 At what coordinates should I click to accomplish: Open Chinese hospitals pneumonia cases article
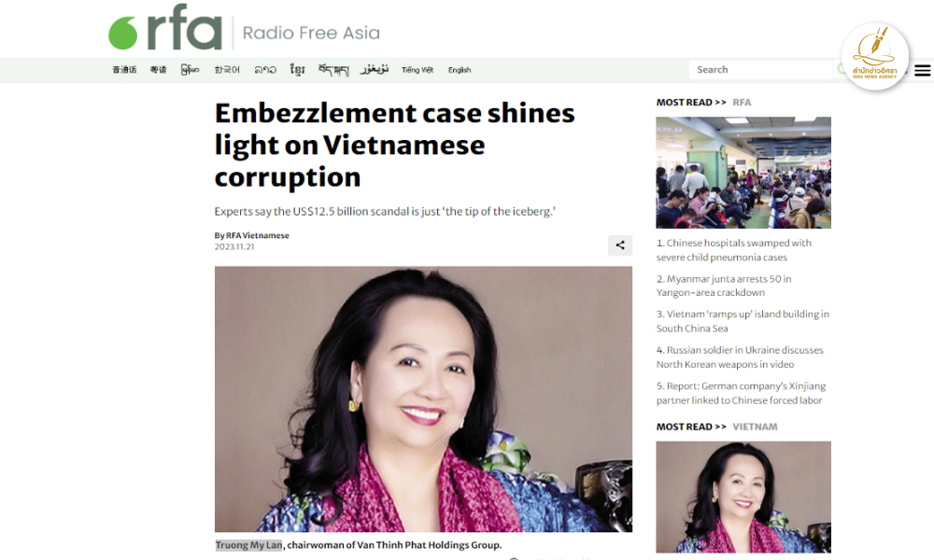tap(734, 250)
